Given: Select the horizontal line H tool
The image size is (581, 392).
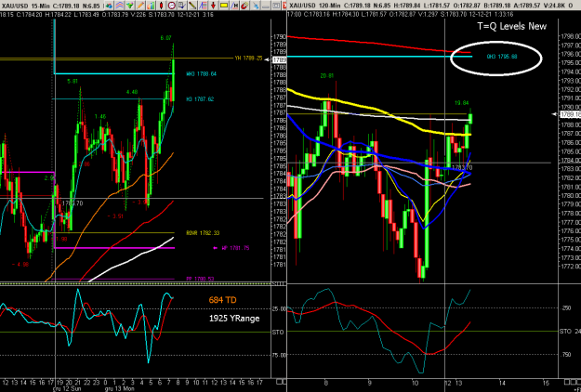Looking at the screenshot, I should click(x=234, y=6).
